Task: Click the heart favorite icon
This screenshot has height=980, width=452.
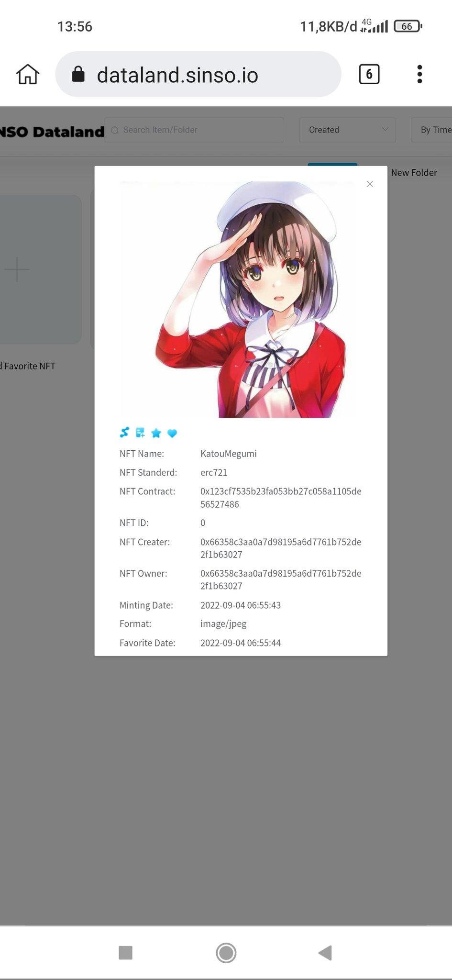Action: coord(172,433)
